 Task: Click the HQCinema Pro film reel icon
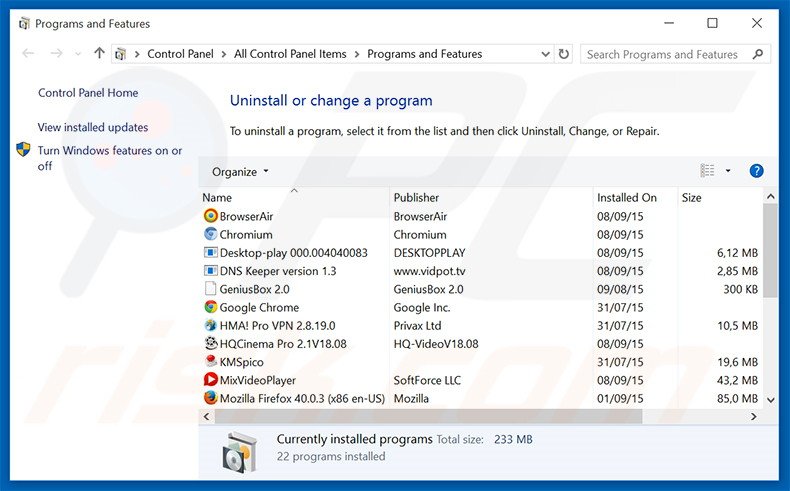coord(211,343)
